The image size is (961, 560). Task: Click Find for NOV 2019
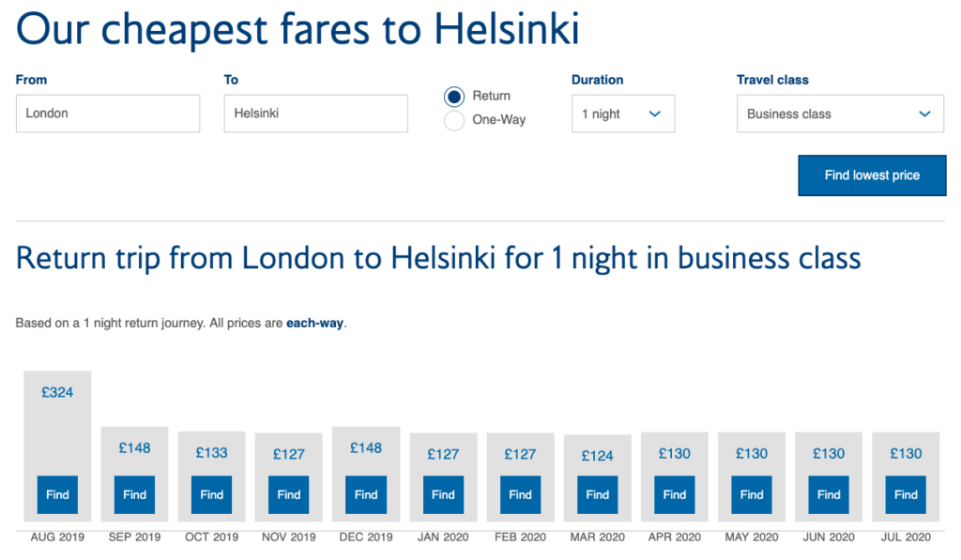(x=289, y=494)
